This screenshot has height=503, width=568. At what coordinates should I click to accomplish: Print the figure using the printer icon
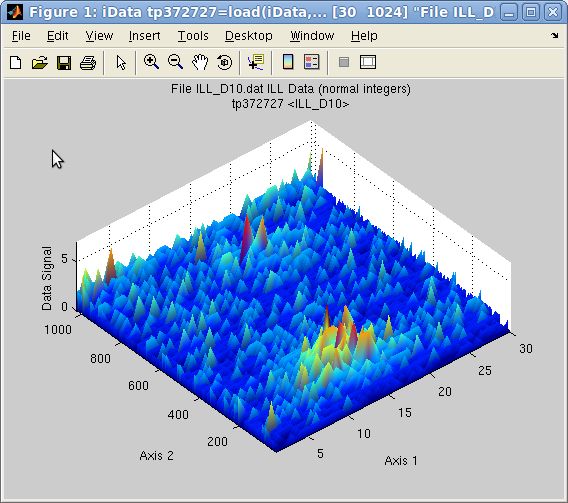tap(88, 63)
